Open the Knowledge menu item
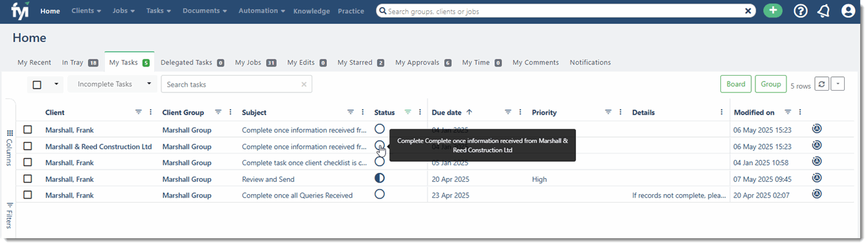The image size is (868, 246). pos(312,11)
